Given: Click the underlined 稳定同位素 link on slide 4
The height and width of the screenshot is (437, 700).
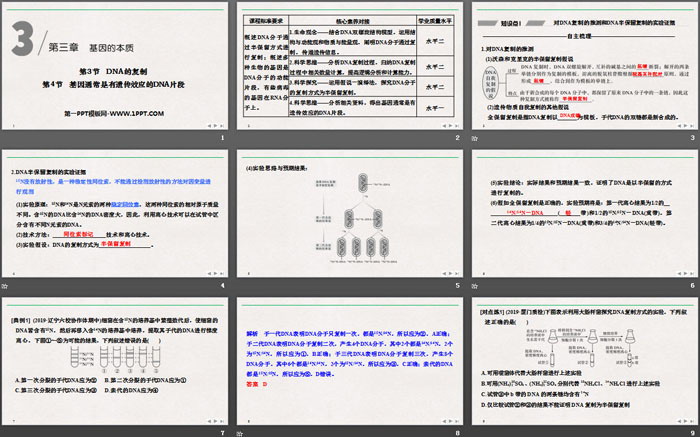Looking at the screenshot, I should click(125, 204).
